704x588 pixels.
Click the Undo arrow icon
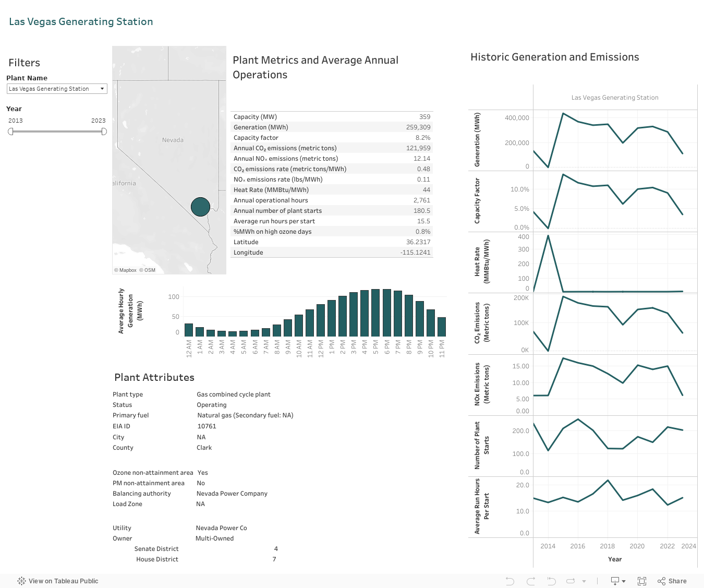point(510,581)
